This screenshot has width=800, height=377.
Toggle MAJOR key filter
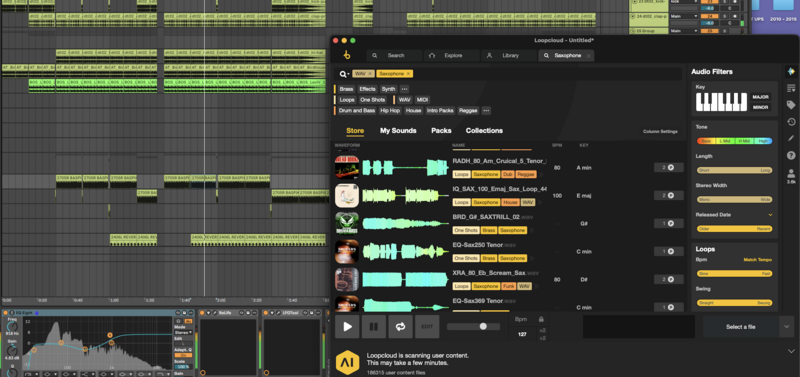[x=760, y=97]
